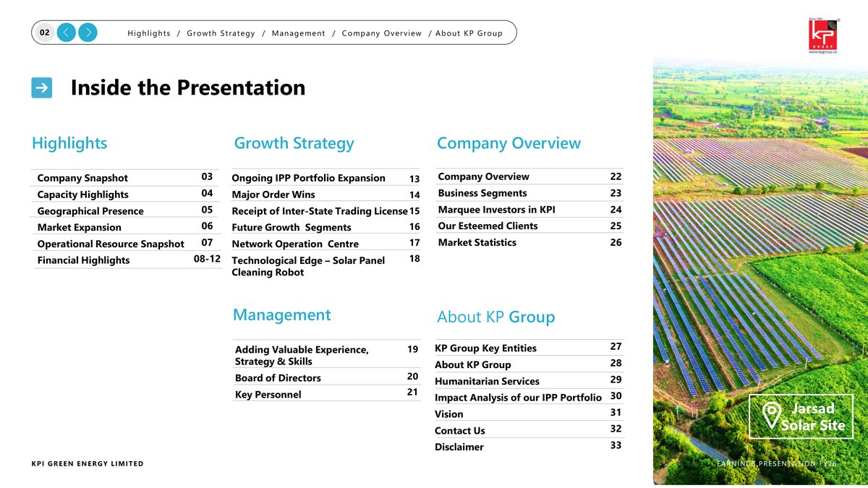Open Market Statistics entry
The width and height of the screenshot is (868, 488).
point(477,242)
